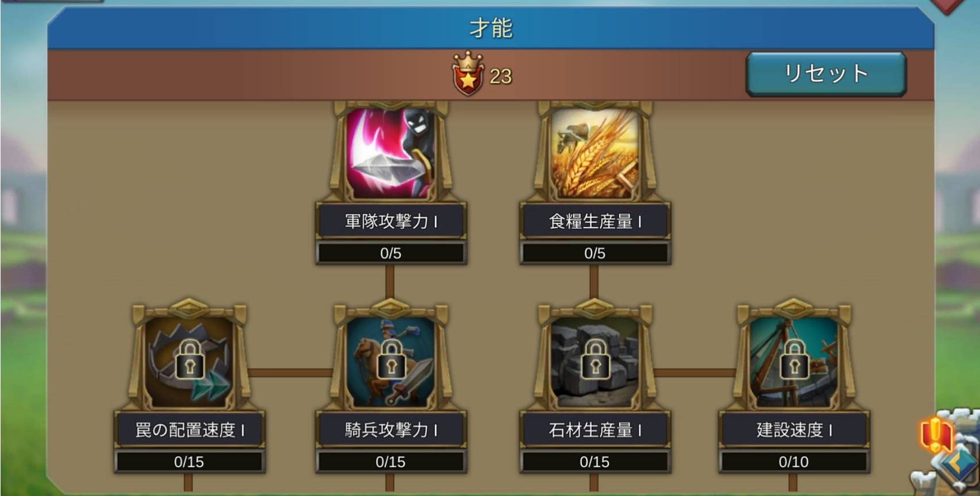Select the Food Production (食糧生産量 I) wheat icon
The height and width of the screenshot is (496, 980).
tap(595, 153)
